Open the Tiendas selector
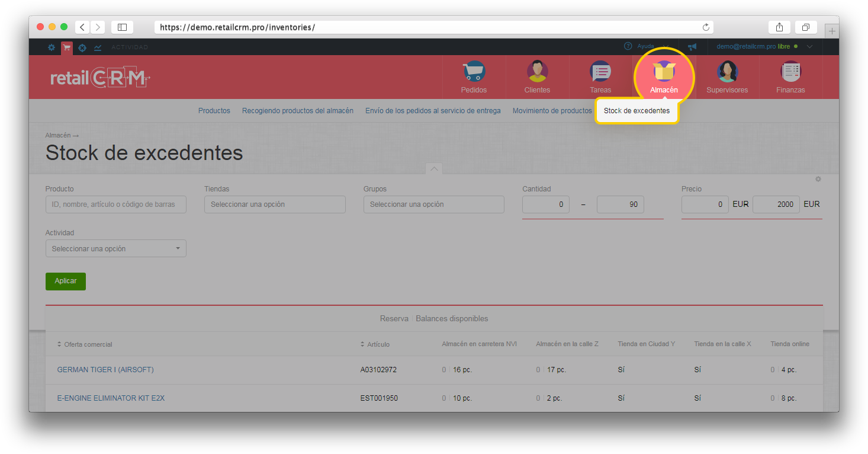Screen dimensions: 868x454 coord(275,204)
